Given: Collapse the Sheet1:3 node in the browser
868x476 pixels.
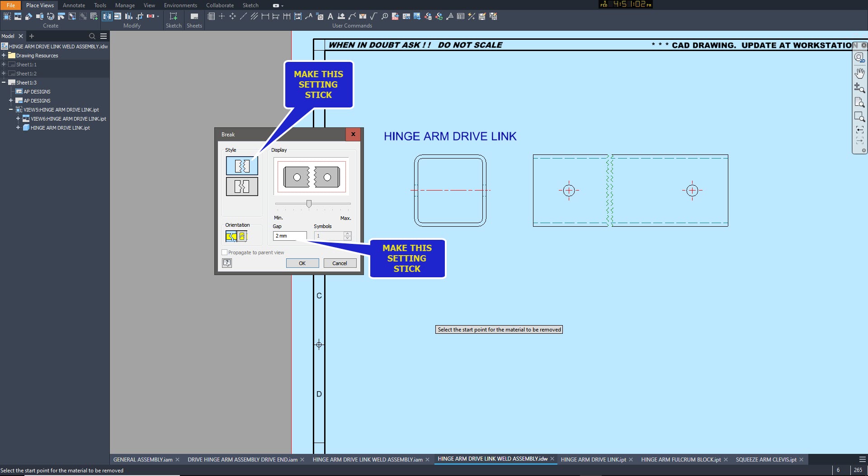Looking at the screenshot, I should 4,82.
